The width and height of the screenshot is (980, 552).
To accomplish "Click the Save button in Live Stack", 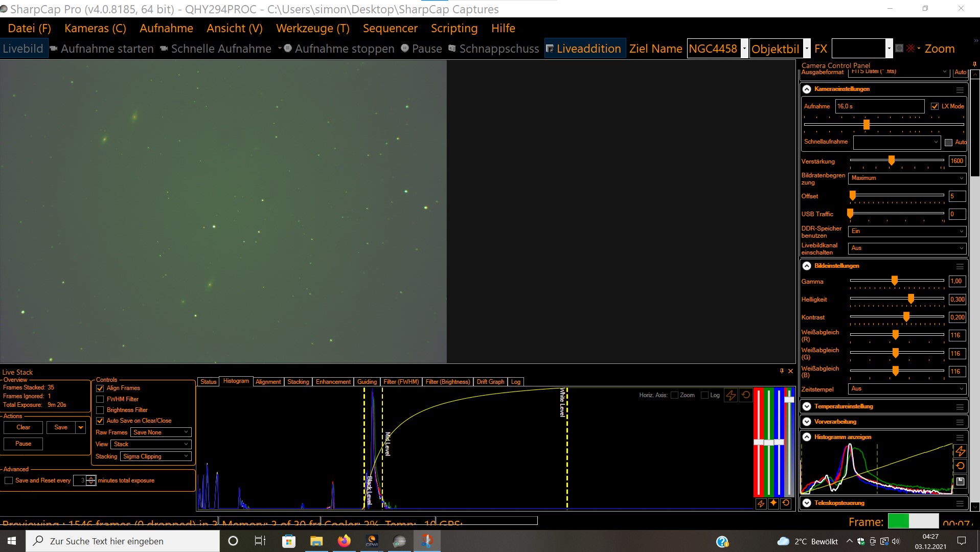I will [61, 427].
